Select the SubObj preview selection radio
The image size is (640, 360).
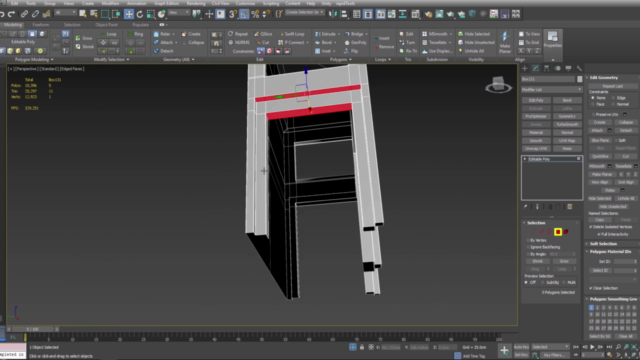(543, 282)
